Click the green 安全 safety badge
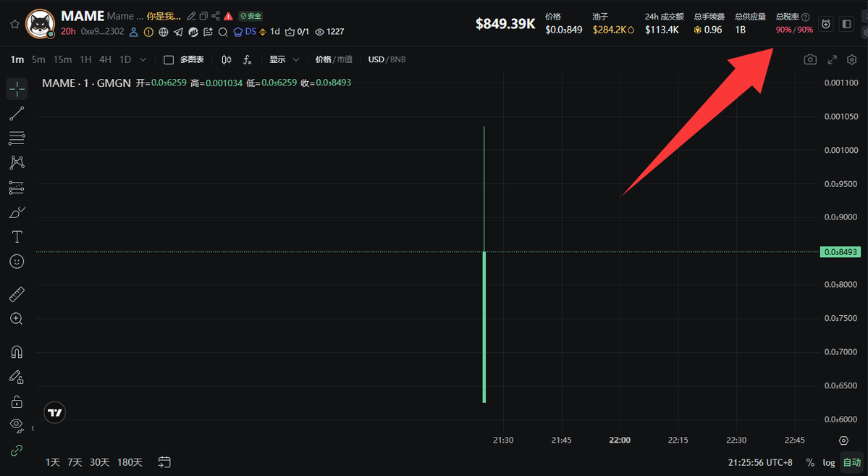868x476 pixels. (250, 16)
